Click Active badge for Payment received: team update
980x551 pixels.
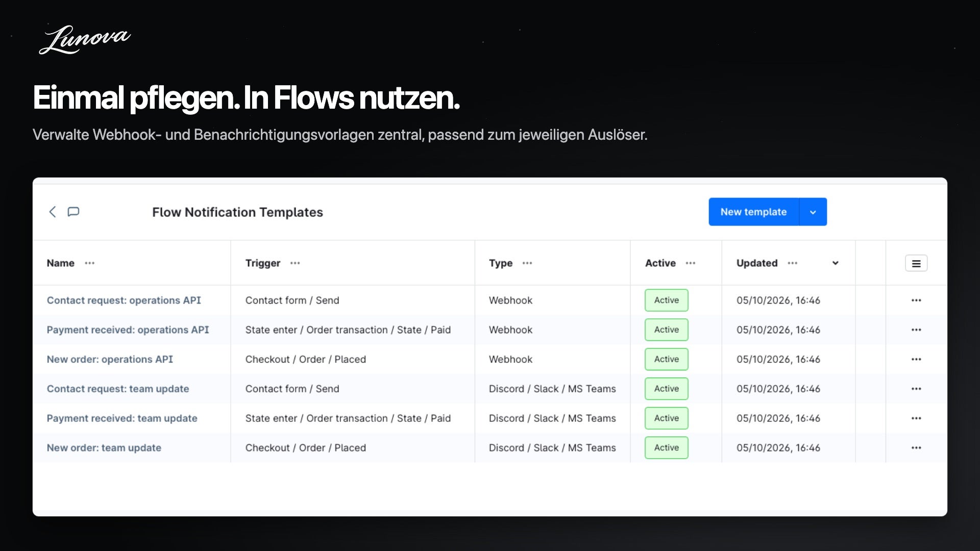click(667, 418)
